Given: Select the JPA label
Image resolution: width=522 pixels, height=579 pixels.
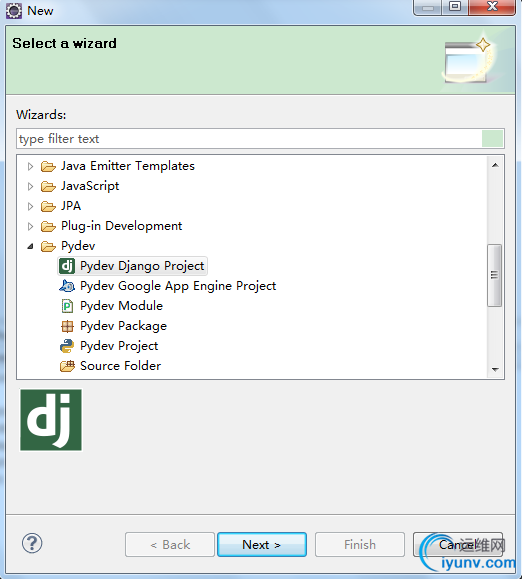Looking at the screenshot, I should tap(71, 206).
